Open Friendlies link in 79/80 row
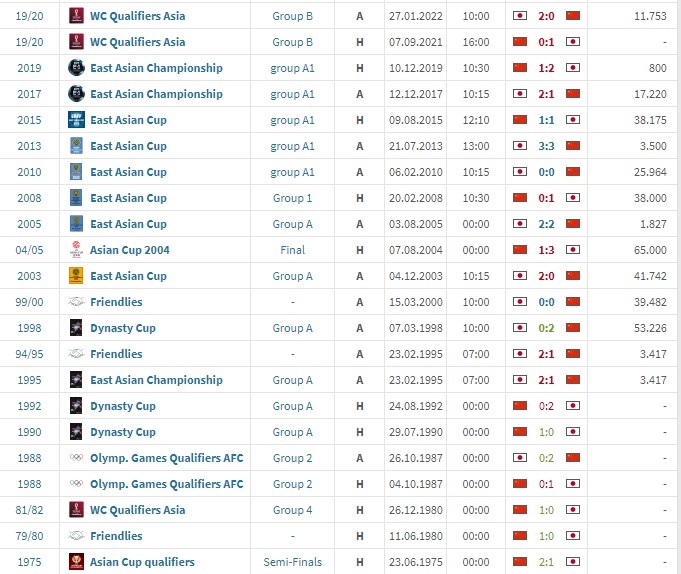The width and height of the screenshot is (681, 574). (x=116, y=536)
